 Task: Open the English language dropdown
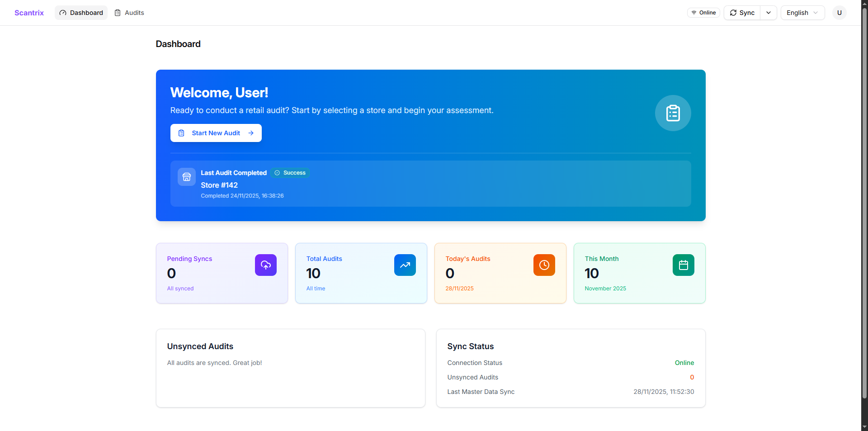802,13
